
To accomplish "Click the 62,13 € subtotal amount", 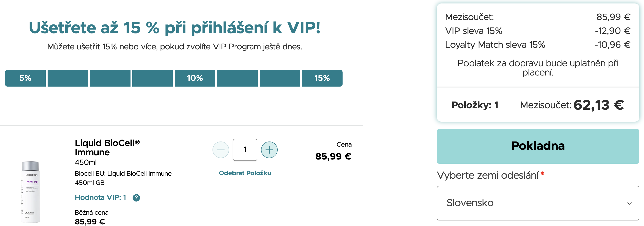I will (x=598, y=105).
